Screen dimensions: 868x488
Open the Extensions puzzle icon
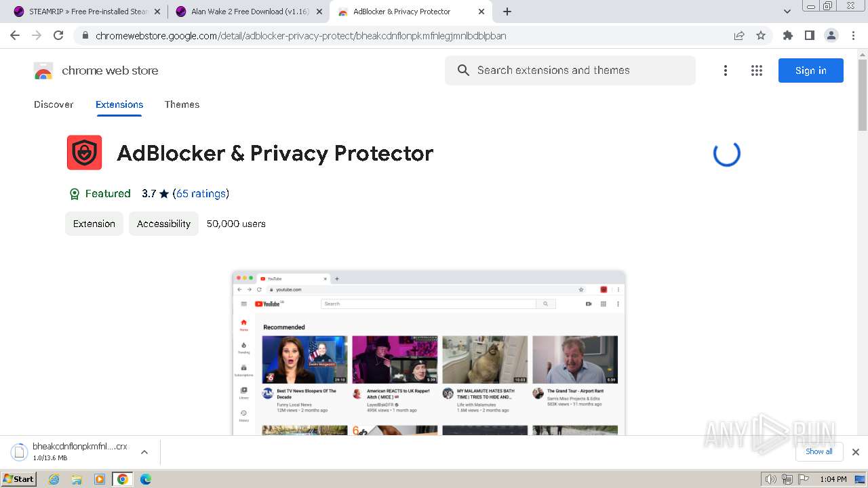pyautogui.click(x=787, y=36)
